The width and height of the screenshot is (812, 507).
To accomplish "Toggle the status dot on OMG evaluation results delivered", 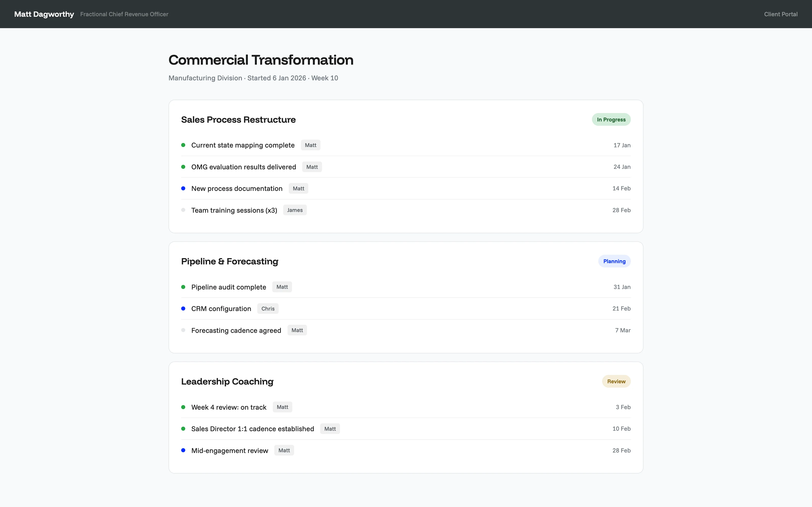I will click(x=183, y=167).
